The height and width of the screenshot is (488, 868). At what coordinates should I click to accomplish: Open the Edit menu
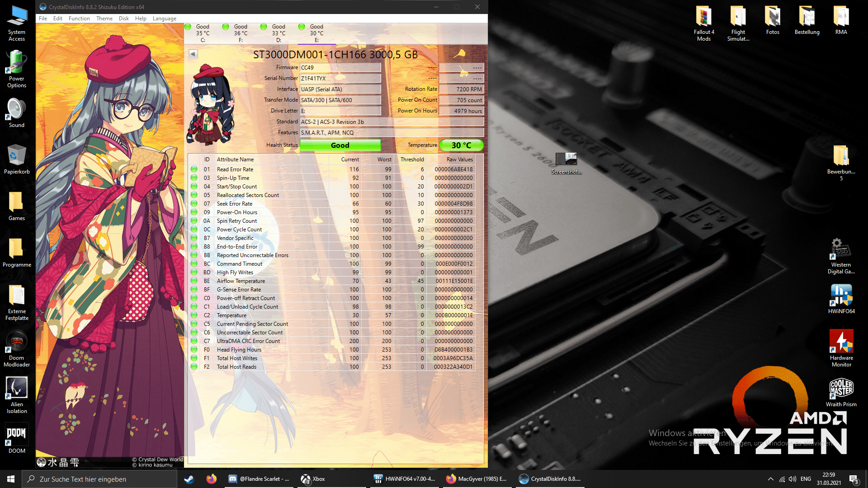58,19
